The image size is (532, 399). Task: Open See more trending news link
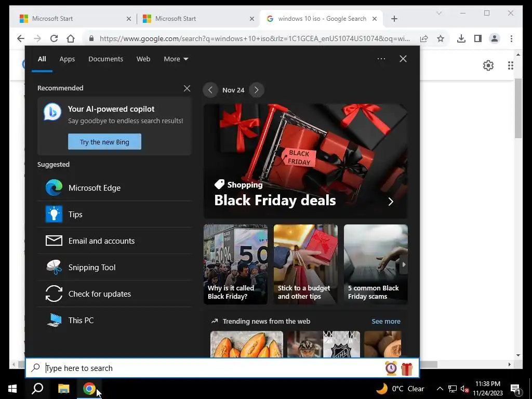click(x=386, y=321)
